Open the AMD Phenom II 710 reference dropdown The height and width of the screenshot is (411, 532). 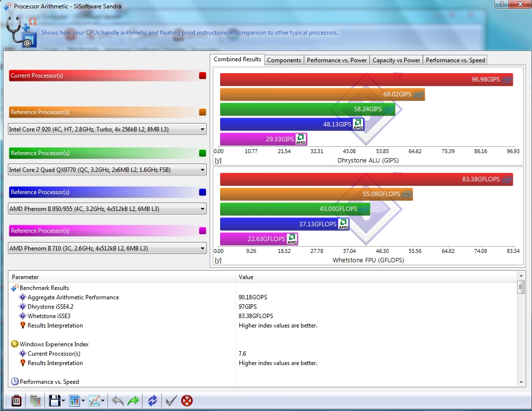click(107, 248)
